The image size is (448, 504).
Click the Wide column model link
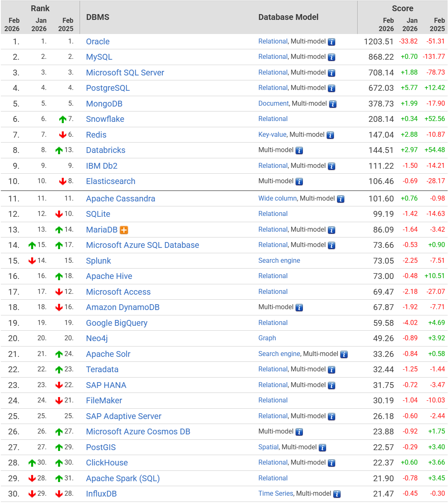click(277, 199)
